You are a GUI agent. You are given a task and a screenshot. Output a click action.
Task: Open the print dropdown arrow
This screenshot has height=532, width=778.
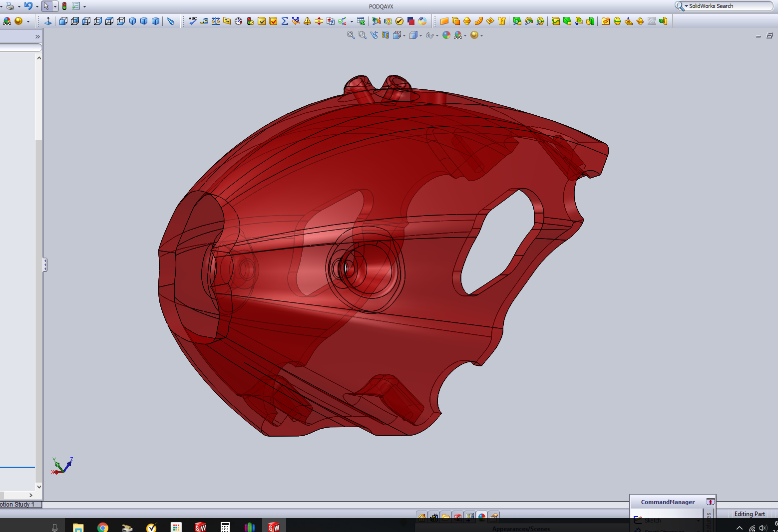tap(19, 6)
